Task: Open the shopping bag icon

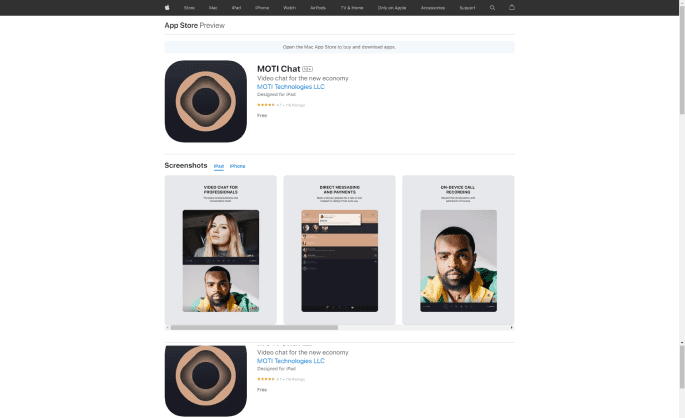Action: pyautogui.click(x=512, y=7)
